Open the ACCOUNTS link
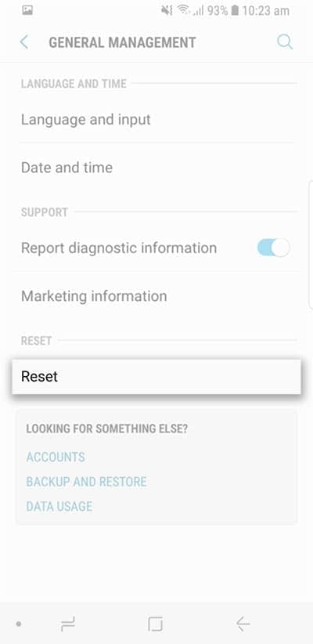Viewport: 313px width, 644px height. (56, 457)
